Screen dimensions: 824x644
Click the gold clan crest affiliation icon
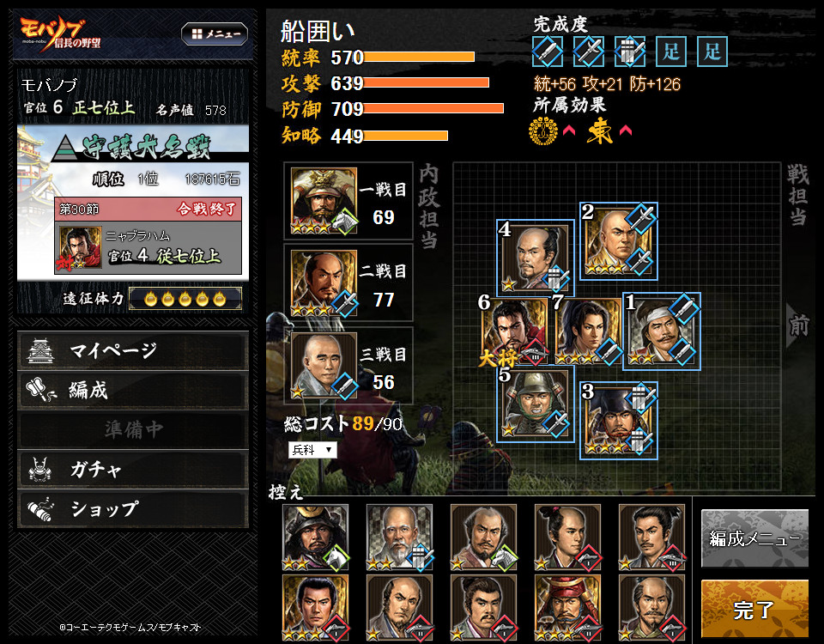point(543,131)
